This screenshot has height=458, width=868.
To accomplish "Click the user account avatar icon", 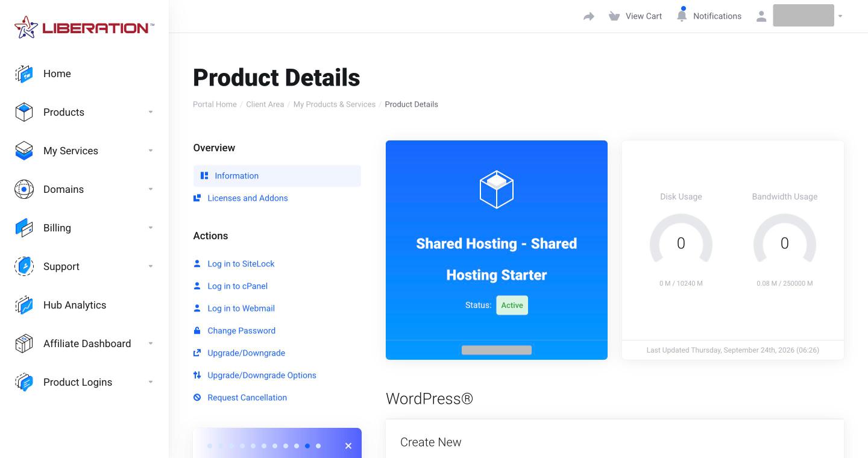I will (x=761, y=16).
